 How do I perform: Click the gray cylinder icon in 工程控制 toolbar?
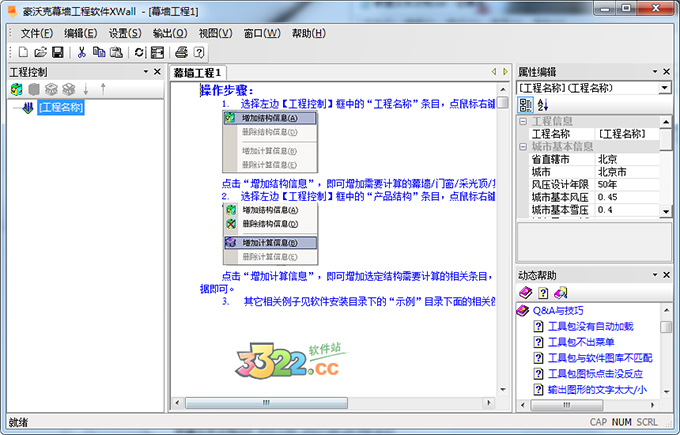click(34, 89)
